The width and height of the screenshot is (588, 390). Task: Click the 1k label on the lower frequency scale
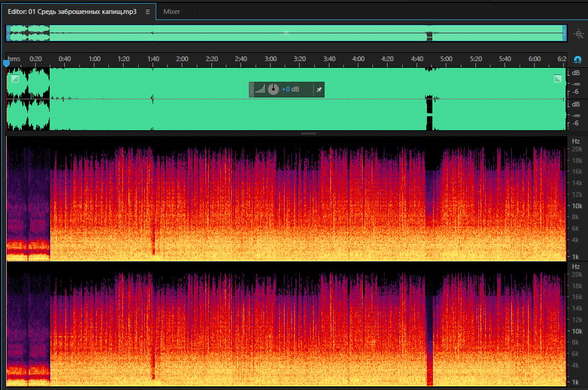pyautogui.click(x=576, y=382)
